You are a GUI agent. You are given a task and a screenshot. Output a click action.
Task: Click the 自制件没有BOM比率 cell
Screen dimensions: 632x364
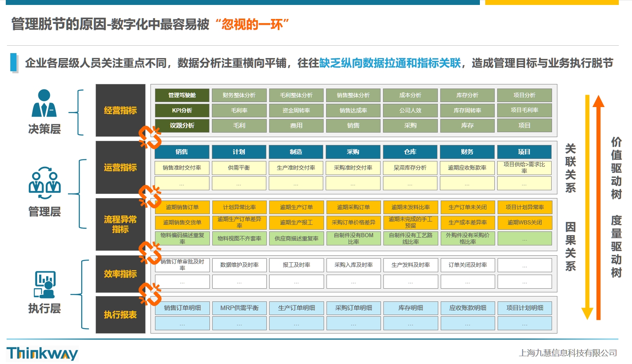click(354, 238)
